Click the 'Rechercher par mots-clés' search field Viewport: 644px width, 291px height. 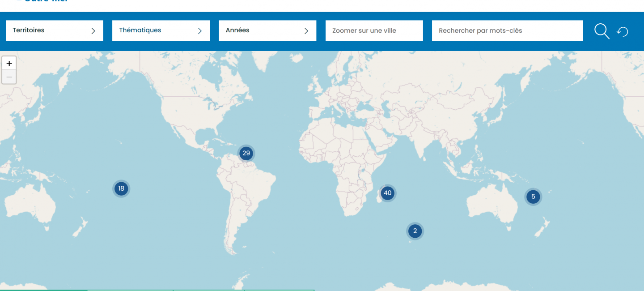[507, 30]
